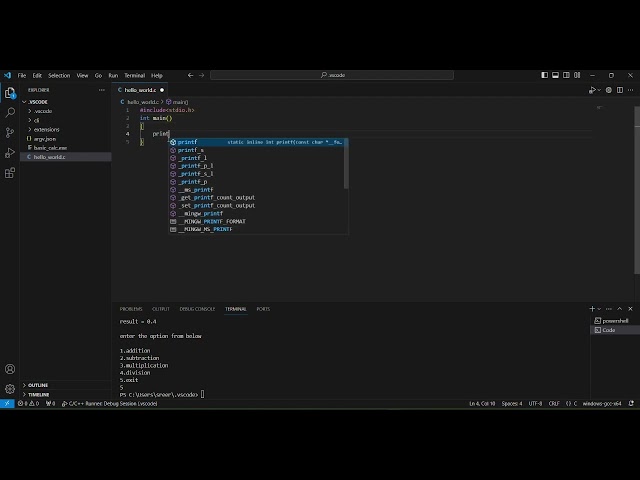Open the new terminal launch profile dropdown
The height and width of the screenshot is (480, 640).
pyautogui.click(x=599, y=309)
